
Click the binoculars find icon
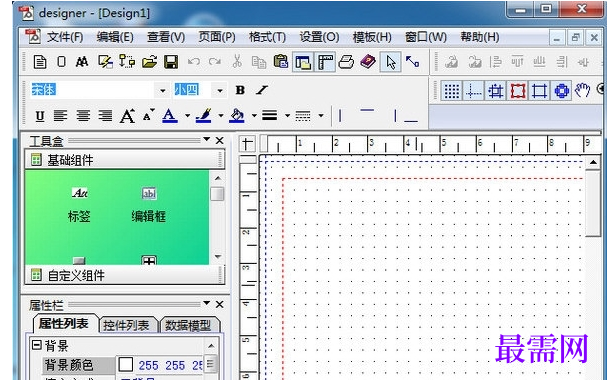click(x=82, y=62)
